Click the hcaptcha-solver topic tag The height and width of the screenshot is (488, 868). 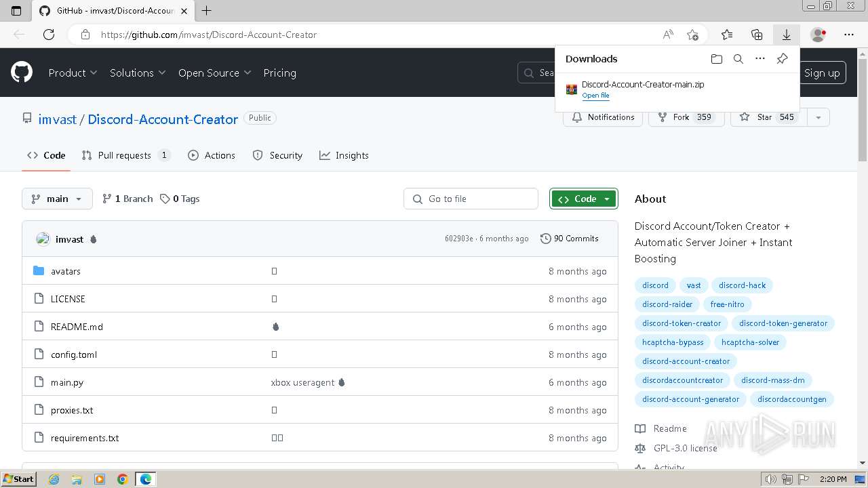(x=750, y=342)
